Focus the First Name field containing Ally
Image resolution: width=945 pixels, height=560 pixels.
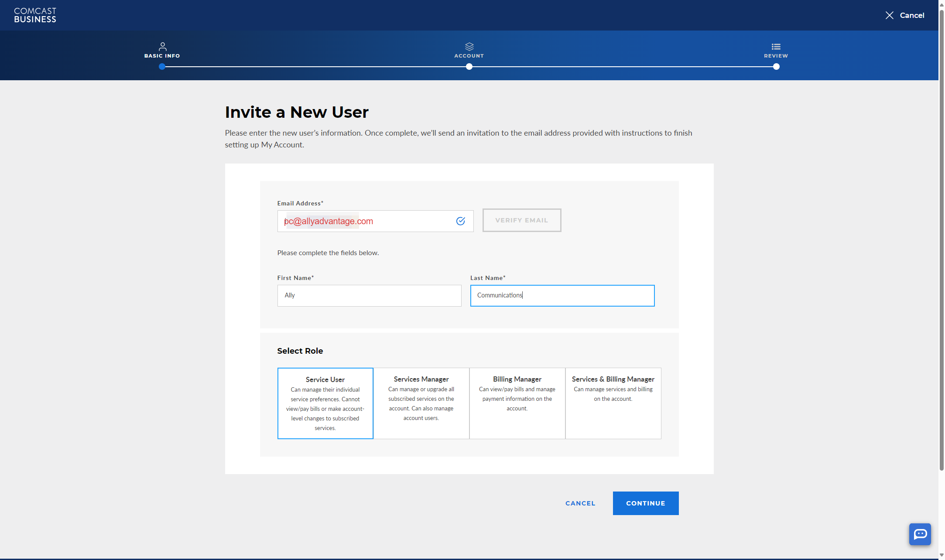pos(369,295)
